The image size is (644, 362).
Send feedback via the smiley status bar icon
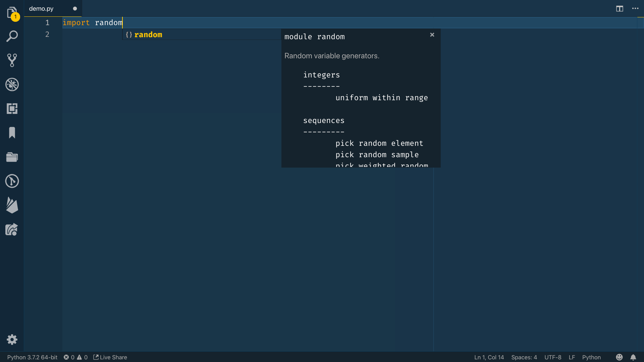pyautogui.click(x=619, y=357)
